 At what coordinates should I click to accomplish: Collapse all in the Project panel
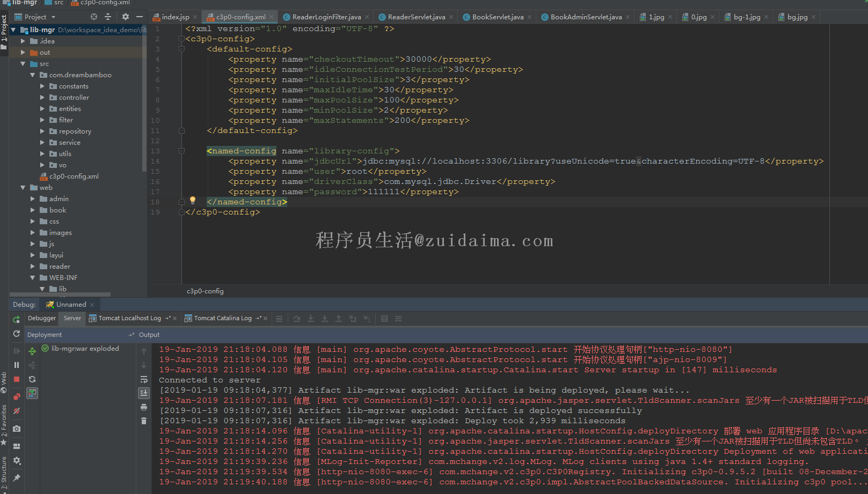[108, 17]
